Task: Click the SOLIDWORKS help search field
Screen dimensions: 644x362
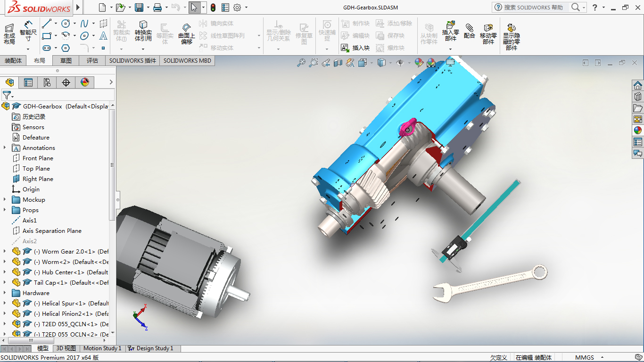Action: pyautogui.click(x=533, y=8)
